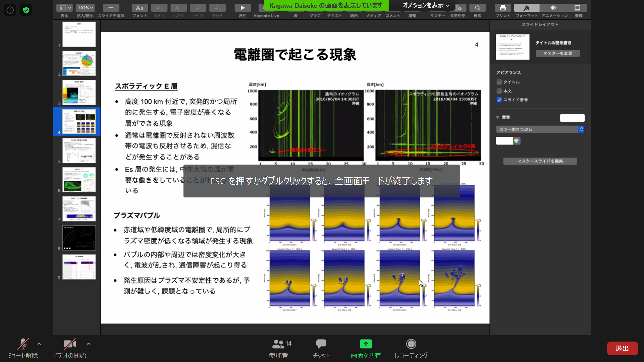Open the テキスト toolbar item
Viewport: 644px width, 362px height.
pyautogui.click(x=334, y=15)
